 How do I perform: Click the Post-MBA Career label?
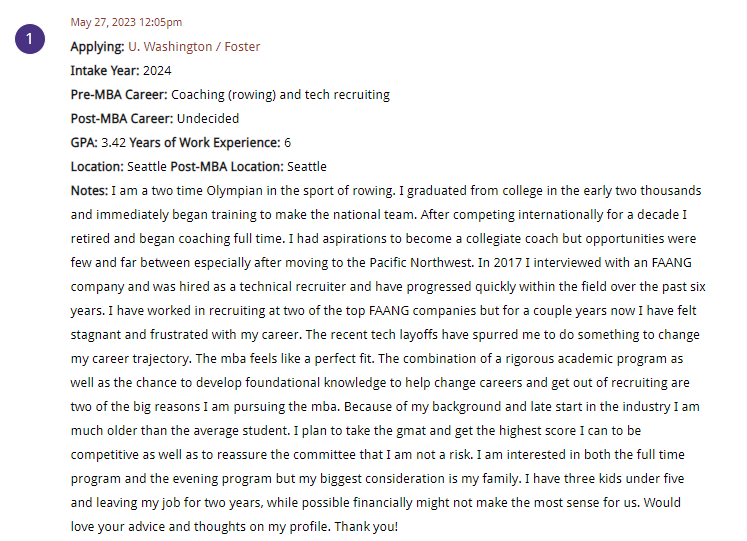coord(122,119)
